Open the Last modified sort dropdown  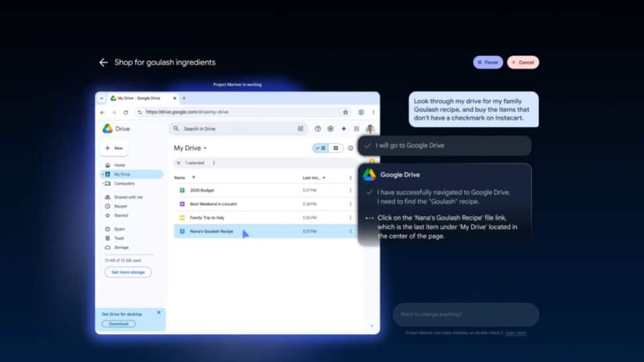pos(324,178)
